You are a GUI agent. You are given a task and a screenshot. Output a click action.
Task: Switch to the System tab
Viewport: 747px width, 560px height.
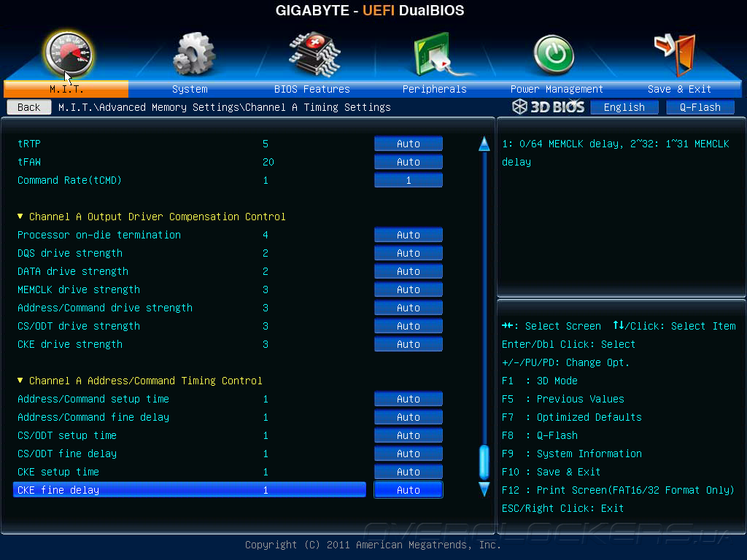pyautogui.click(x=190, y=89)
